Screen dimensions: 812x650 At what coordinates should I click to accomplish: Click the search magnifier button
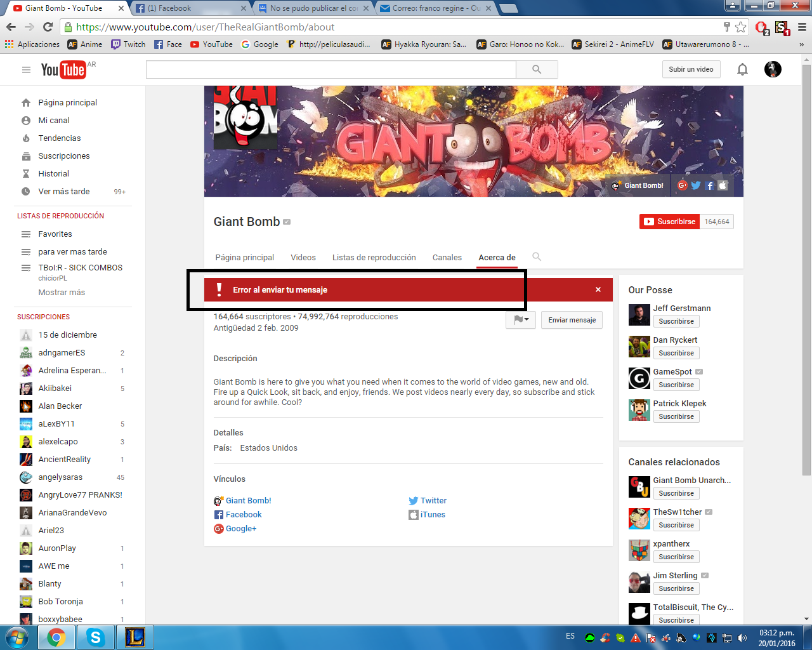(537, 69)
